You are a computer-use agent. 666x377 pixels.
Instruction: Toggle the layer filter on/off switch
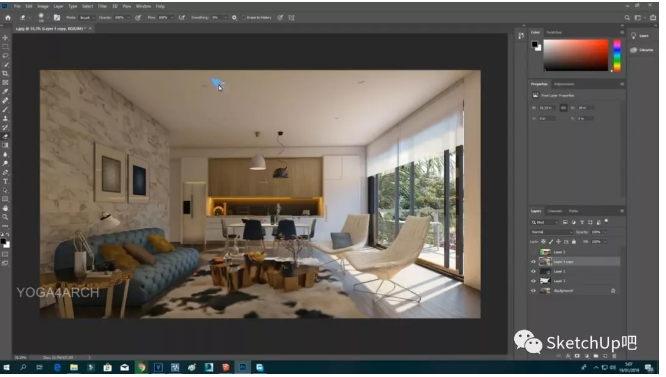[x=606, y=221]
